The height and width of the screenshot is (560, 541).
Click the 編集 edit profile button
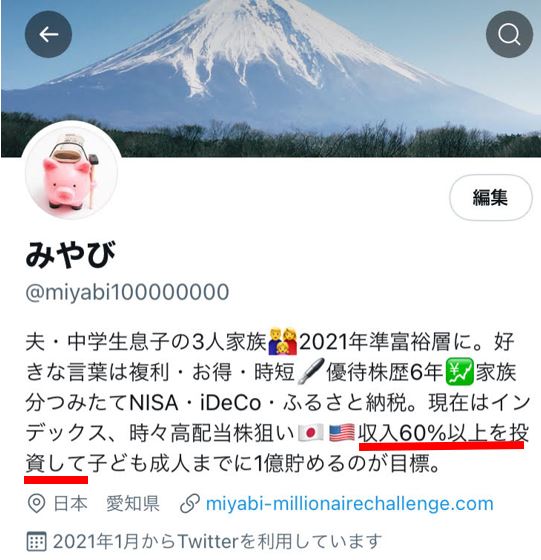tap(490, 197)
